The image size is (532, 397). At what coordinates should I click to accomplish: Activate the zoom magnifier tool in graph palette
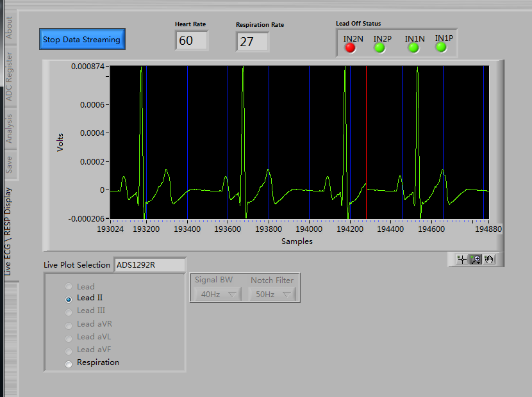click(476, 260)
